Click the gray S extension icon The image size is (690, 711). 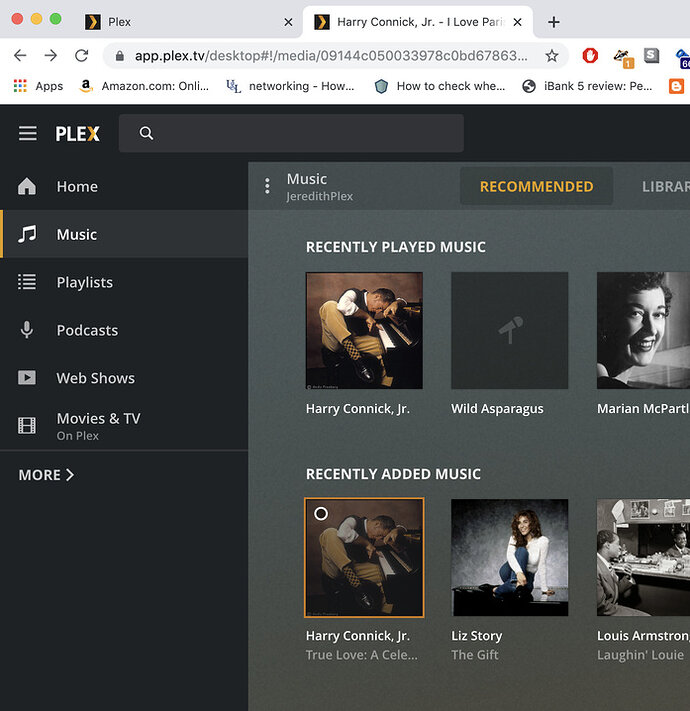pos(651,55)
